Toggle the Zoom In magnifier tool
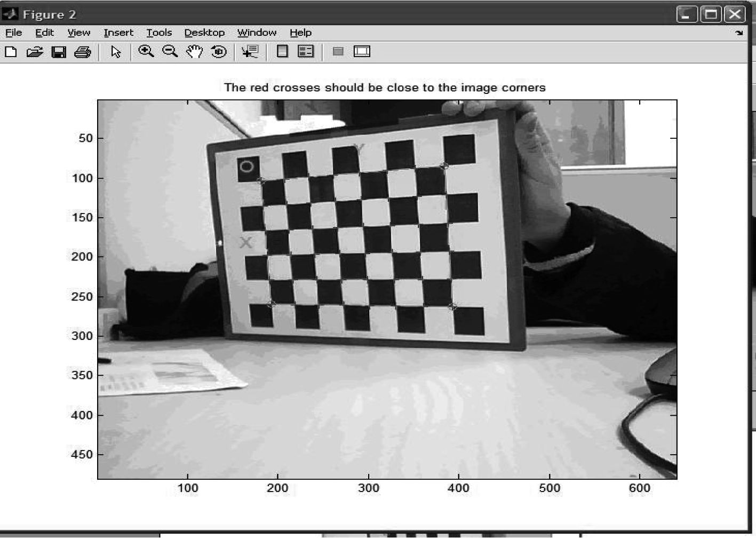The image size is (756, 538). coord(146,51)
